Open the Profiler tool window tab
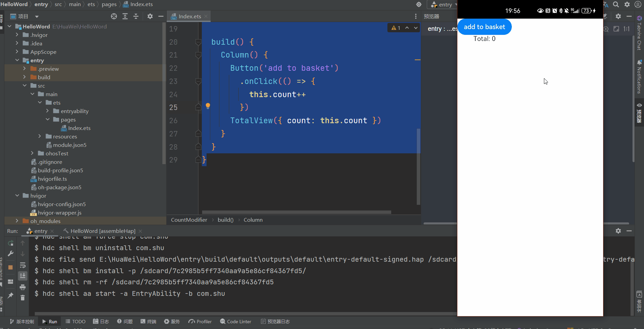This screenshot has width=644, height=329. [x=200, y=322]
